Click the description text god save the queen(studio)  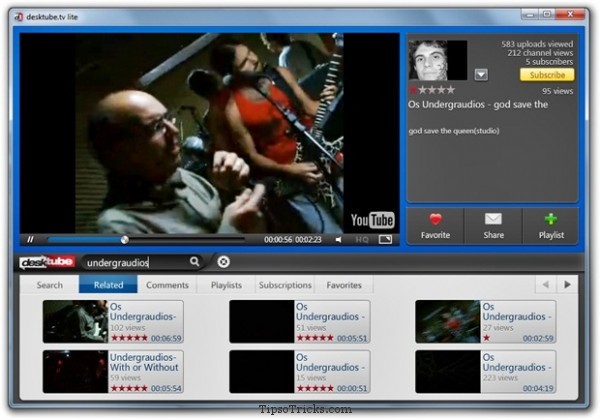tap(454, 131)
